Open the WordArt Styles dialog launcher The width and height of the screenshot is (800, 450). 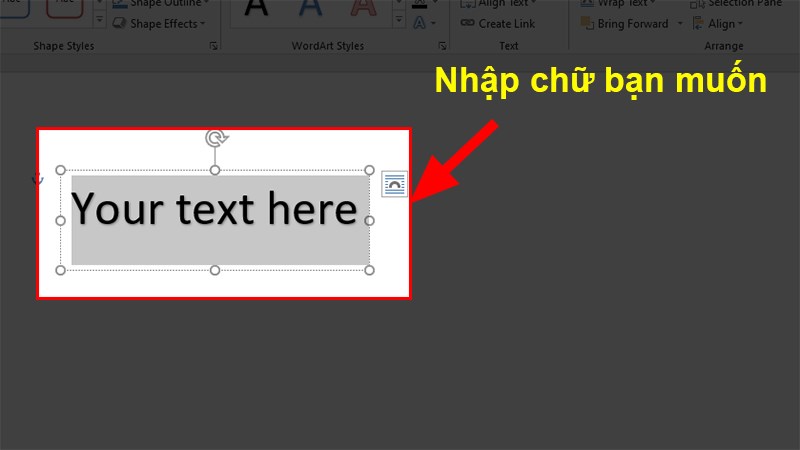[441, 46]
